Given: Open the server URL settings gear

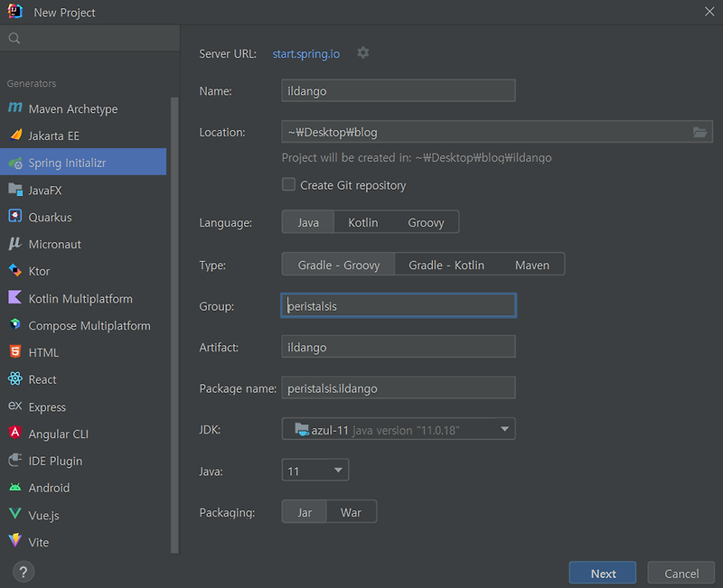Looking at the screenshot, I should [362, 53].
